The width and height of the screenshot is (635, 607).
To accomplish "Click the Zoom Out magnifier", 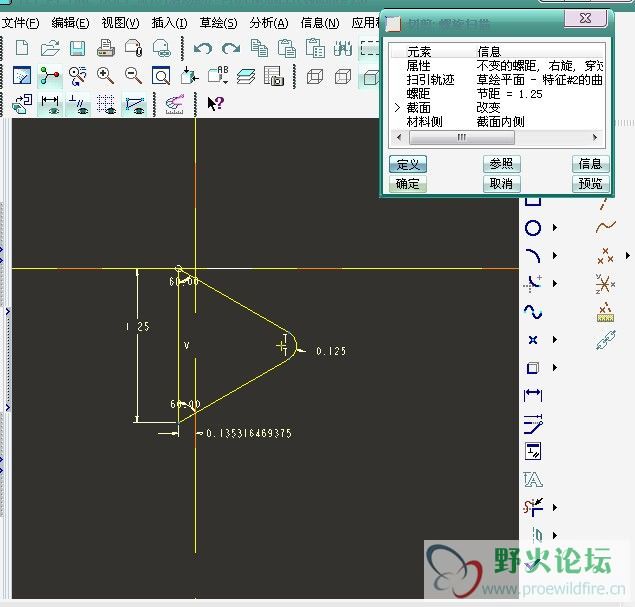I will 133,76.
